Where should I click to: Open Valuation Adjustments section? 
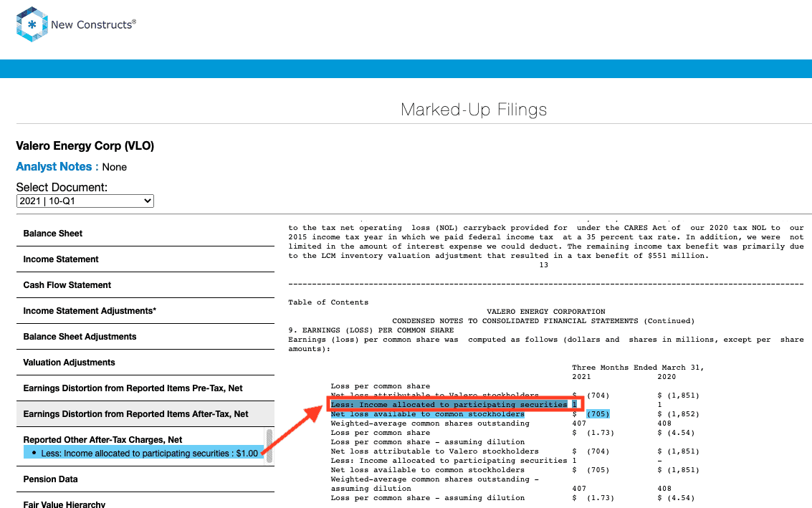(145, 363)
